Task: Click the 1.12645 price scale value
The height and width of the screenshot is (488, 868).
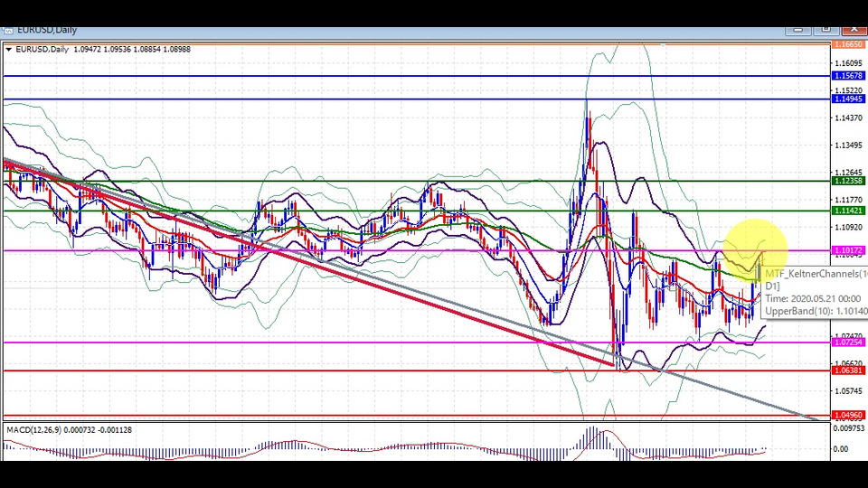Action: [848, 172]
